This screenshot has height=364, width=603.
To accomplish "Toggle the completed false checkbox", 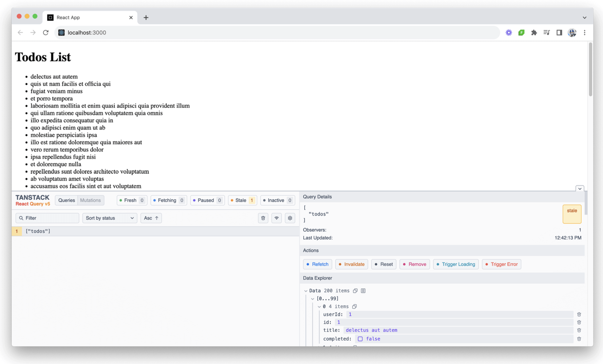I will 360,339.
